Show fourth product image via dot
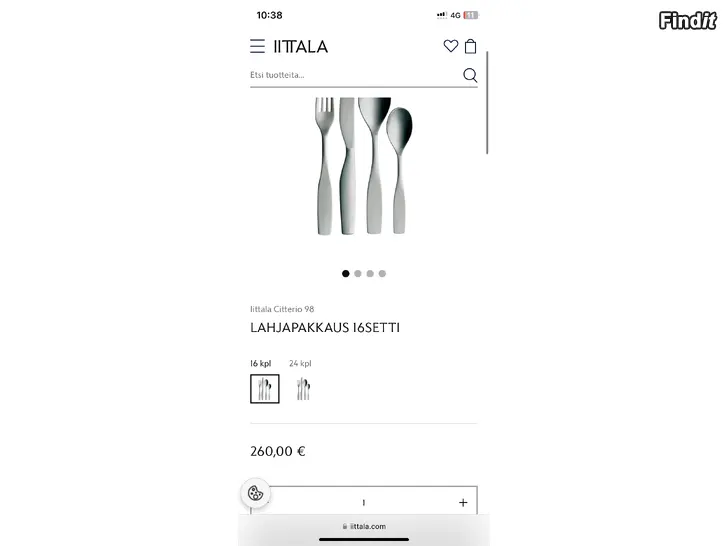Viewport: 728px width, 546px height. point(382,273)
